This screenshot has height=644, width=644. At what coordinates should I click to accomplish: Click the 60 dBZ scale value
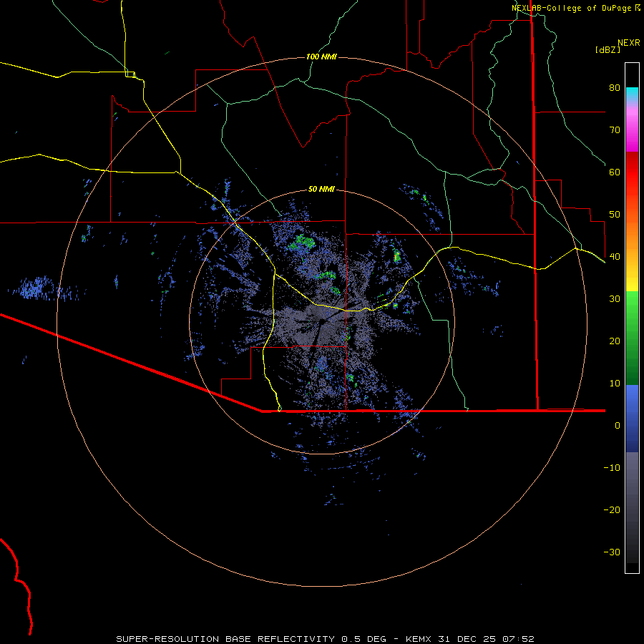(x=615, y=172)
